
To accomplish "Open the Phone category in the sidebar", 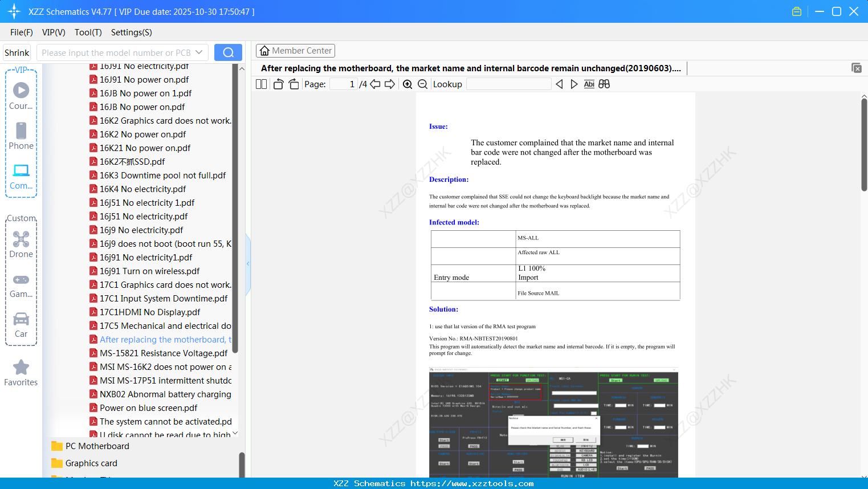I will point(21,136).
